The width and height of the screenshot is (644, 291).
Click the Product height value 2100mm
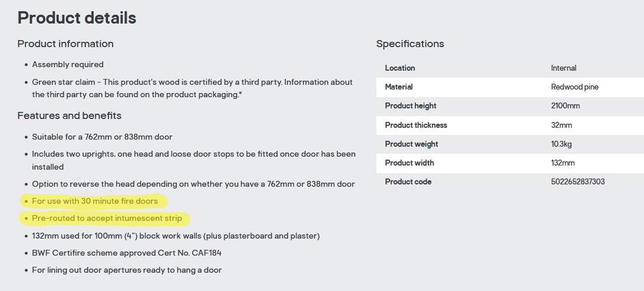[x=565, y=105]
